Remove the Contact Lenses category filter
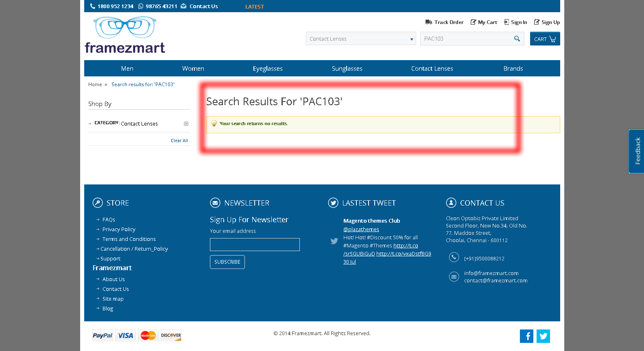This screenshot has height=351, width=644. (x=186, y=123)
